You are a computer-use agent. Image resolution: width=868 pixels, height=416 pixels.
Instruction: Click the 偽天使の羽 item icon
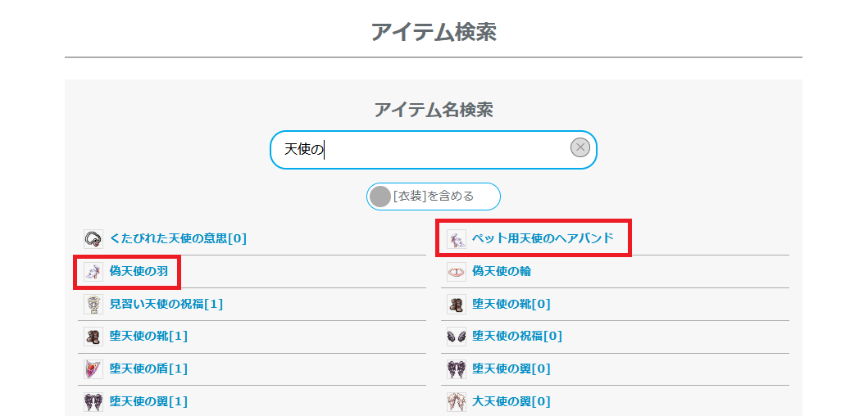pyautogui.click(x=93, y=271)
